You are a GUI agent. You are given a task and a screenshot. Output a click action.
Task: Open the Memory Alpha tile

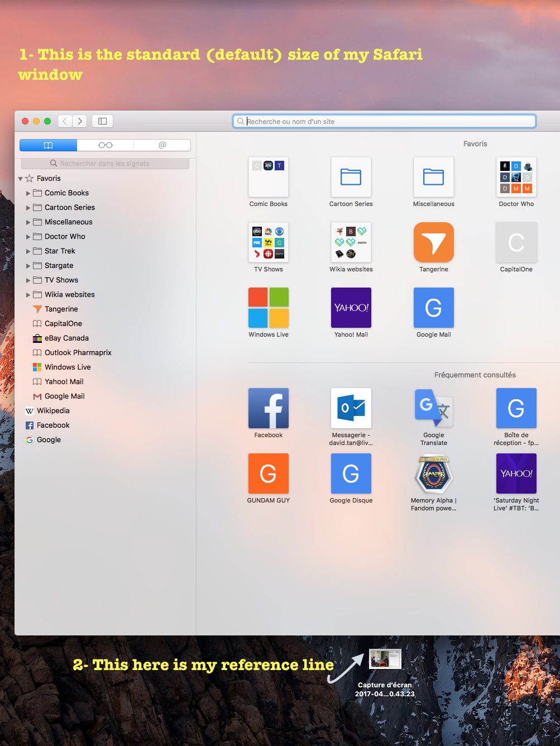coord(434,474)
